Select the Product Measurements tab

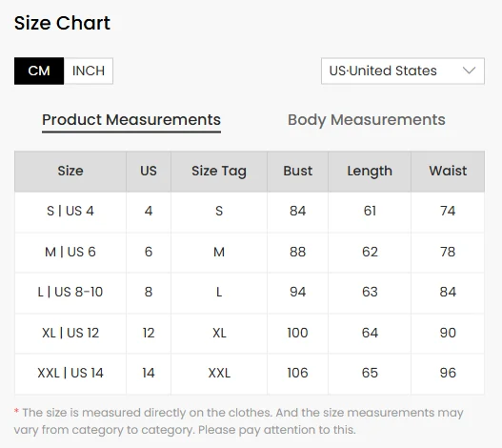point(131,120)
